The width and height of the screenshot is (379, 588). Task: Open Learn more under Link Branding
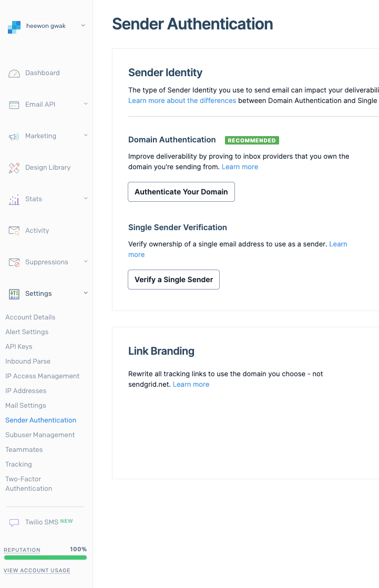click(191, 384)
